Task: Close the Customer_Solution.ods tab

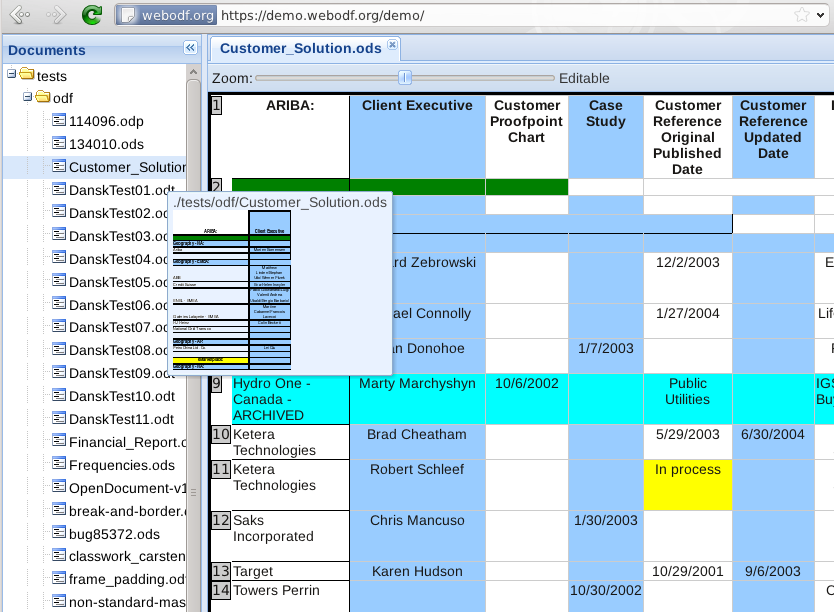Action: tap(392, 45)
